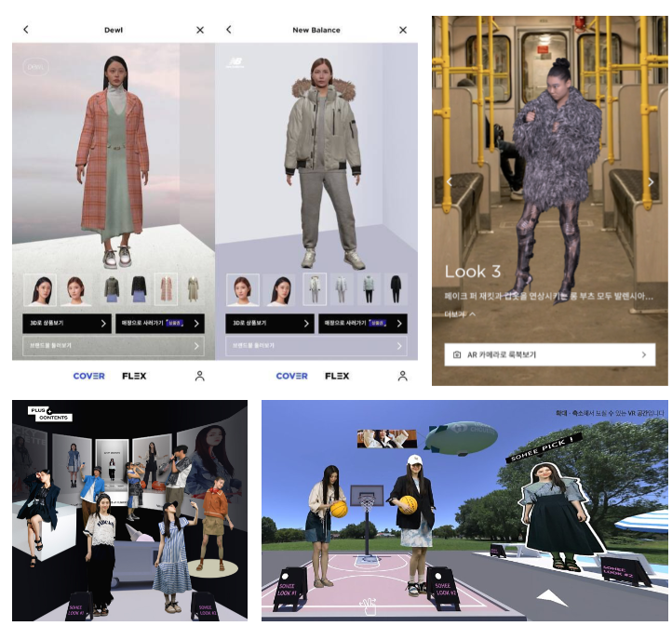Choose the khaki jacket blue skirt outfit

(x=112, y=289)
